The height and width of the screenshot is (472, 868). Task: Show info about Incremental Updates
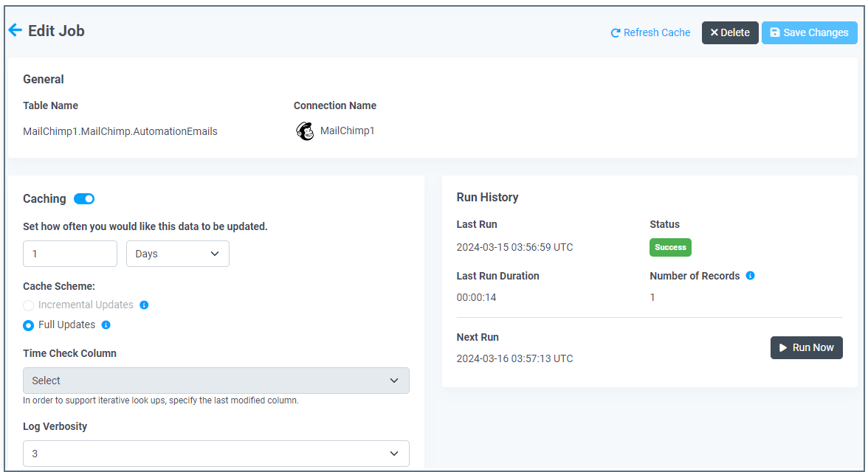pos(144,305)
